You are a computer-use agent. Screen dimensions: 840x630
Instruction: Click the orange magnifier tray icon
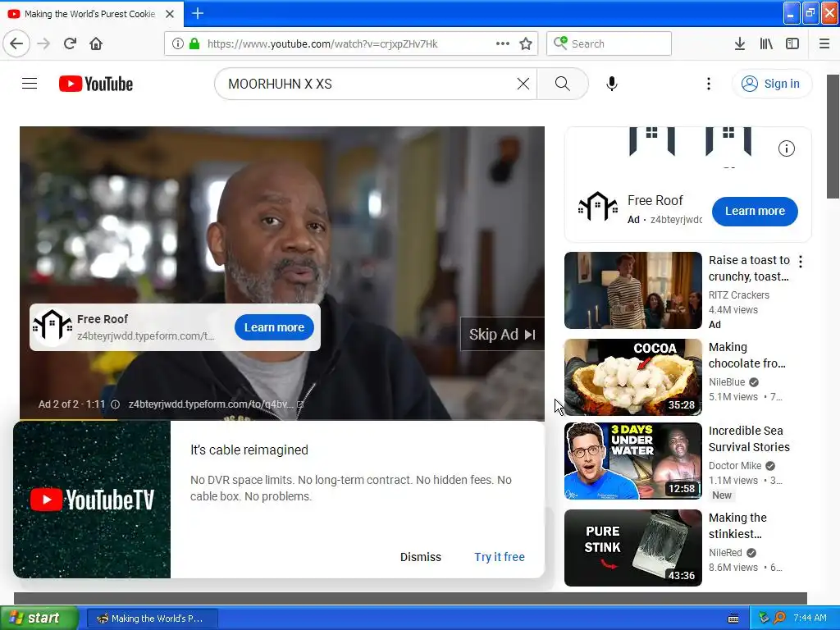pos(779,619)
